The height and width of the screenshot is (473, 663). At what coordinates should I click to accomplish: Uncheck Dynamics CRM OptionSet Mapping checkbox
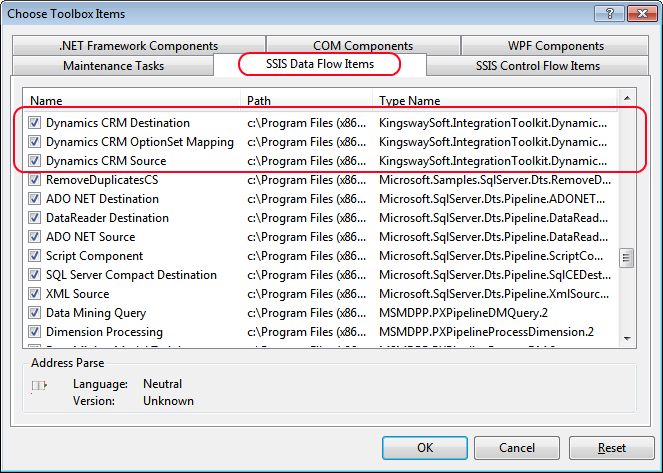coord(34,142)
